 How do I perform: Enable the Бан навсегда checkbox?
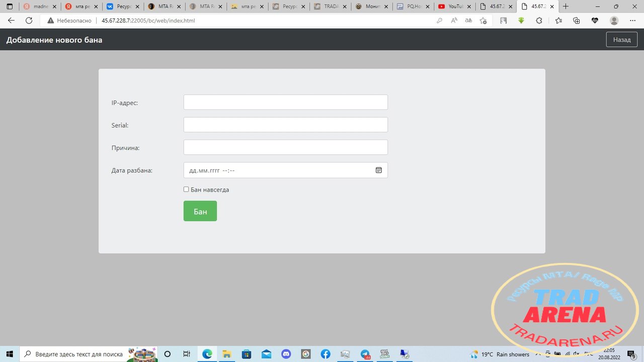186,190
